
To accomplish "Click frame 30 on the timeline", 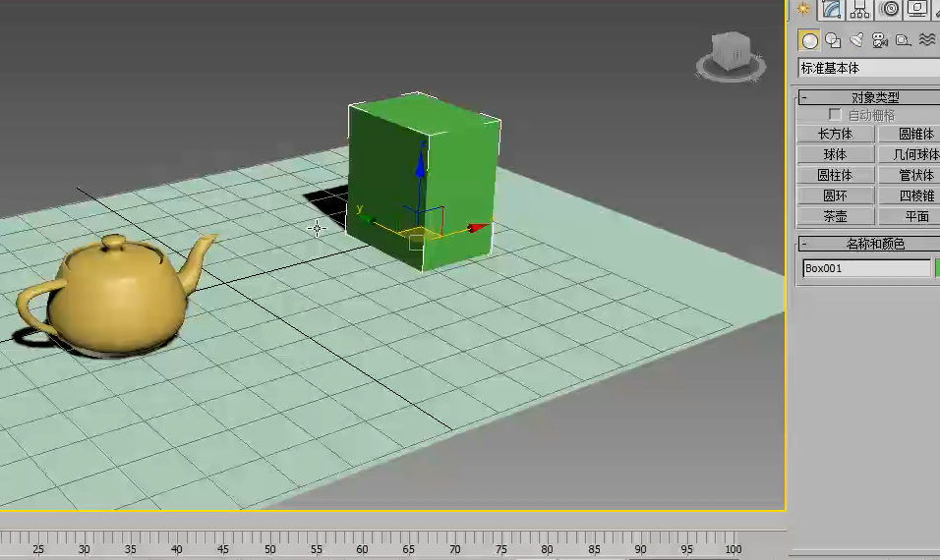I will [x=84, y=548].
